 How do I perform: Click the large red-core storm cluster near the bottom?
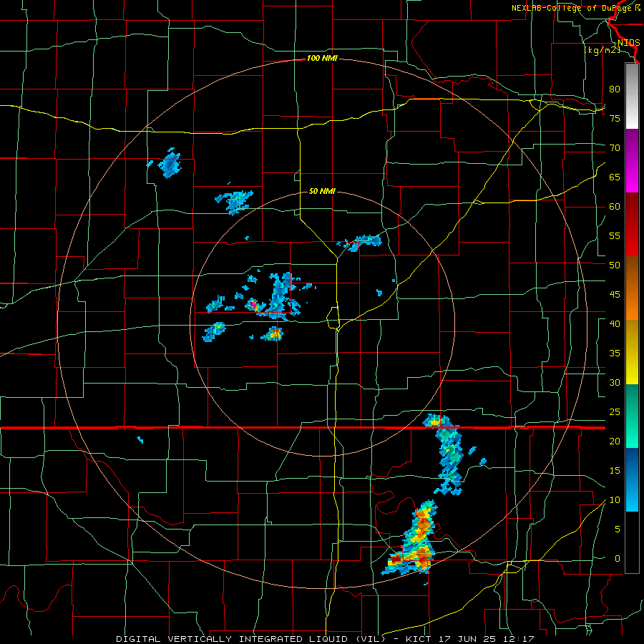(x=411, y=539)
